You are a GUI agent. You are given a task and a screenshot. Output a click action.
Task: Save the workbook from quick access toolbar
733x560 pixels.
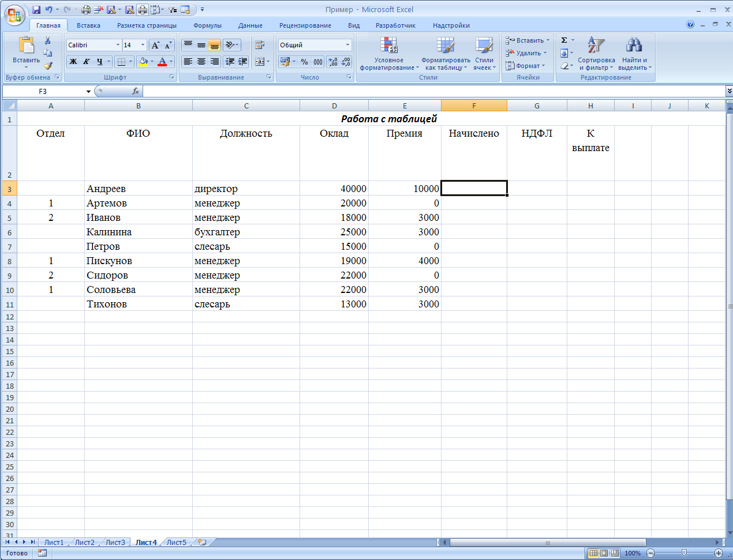click(x=36, y=10)
